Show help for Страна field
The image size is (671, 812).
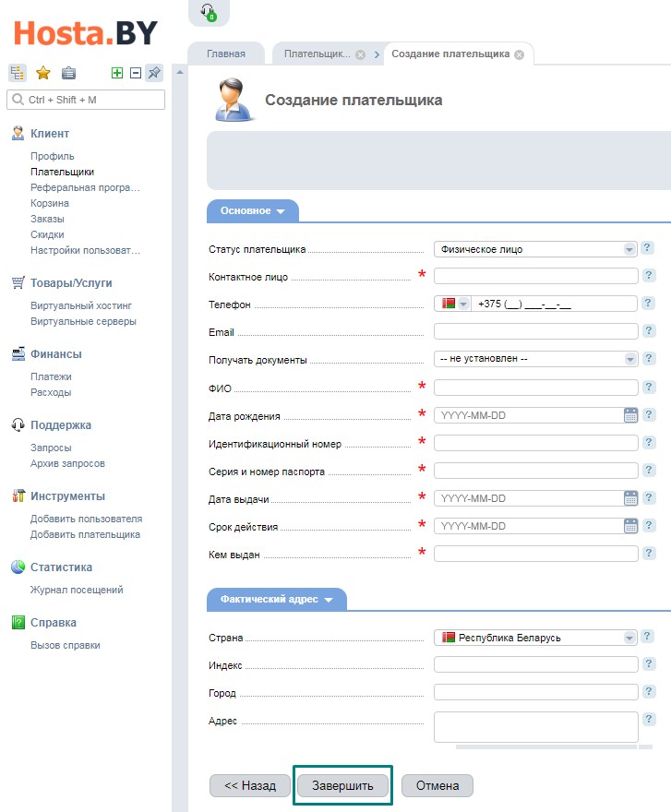(x=647, y=637)
